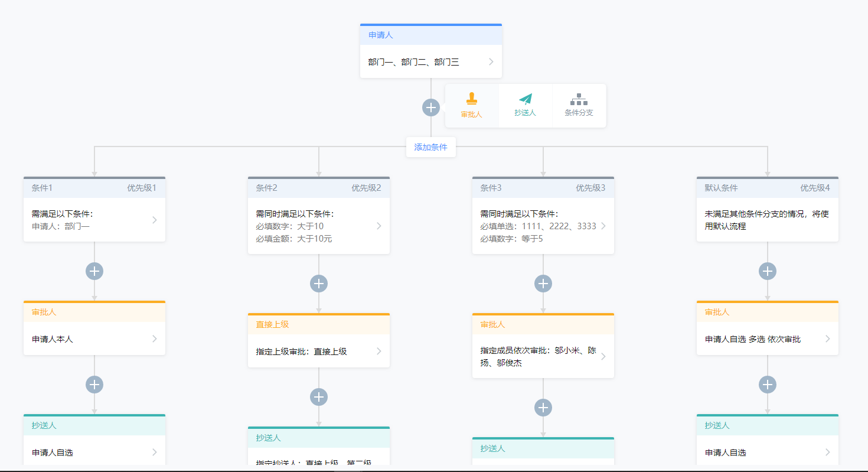The image size is (868, 472).
Task: Click 未满足其他条件分支的情况 description text
Action: click(766, 220)
